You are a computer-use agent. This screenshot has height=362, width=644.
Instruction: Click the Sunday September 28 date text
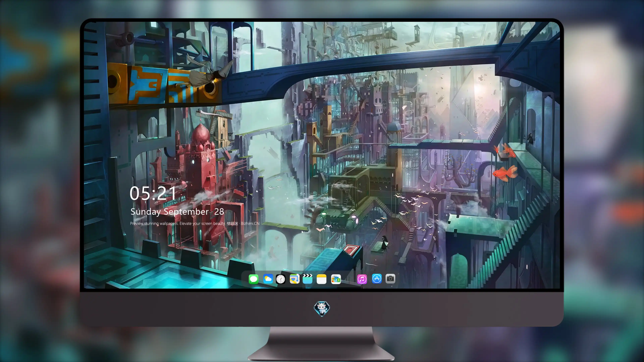point(177,212)
